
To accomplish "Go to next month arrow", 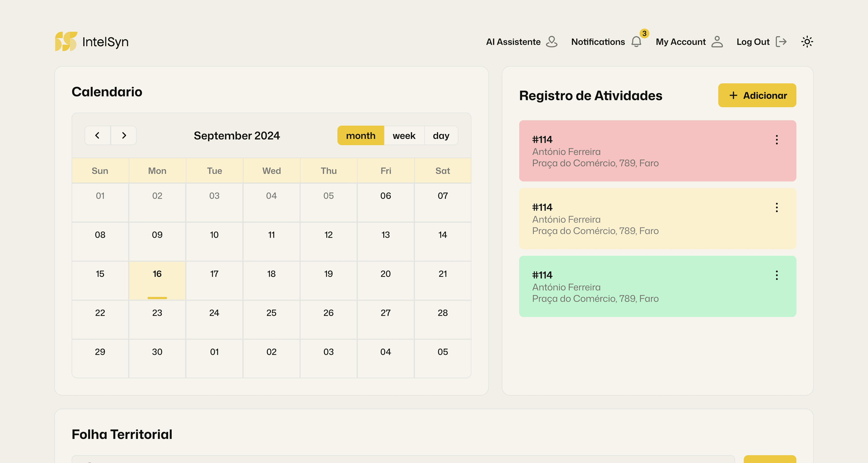I will pyautogui.click(x=124, y=135).
